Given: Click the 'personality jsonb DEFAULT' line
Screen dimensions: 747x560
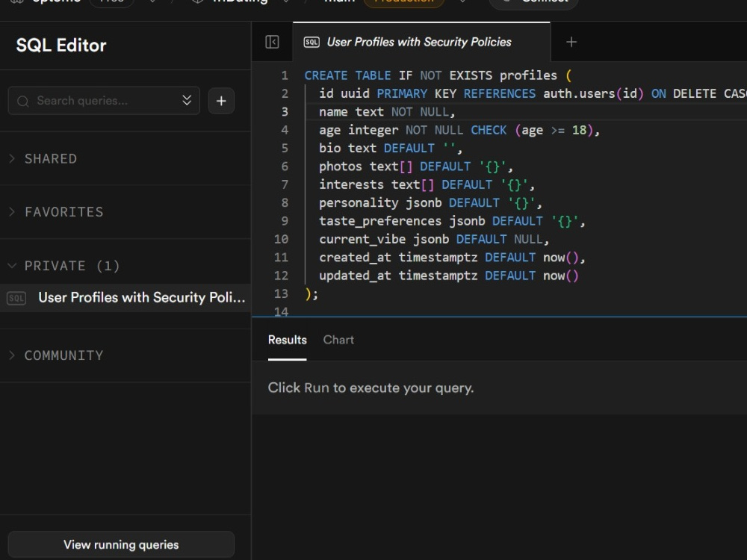Looking at the screenshot, I should click(430, 203).
